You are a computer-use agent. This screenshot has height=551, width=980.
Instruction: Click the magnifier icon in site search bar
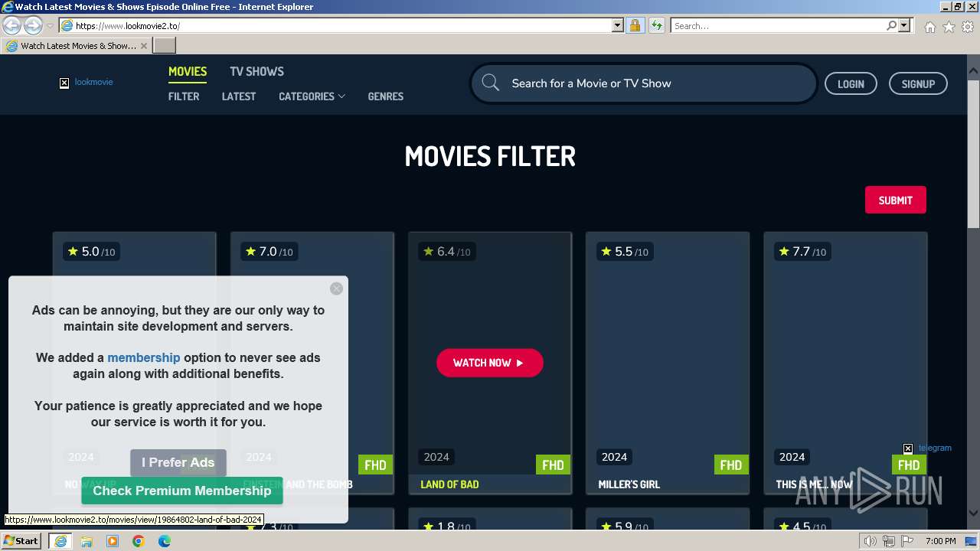pos(491,83)
